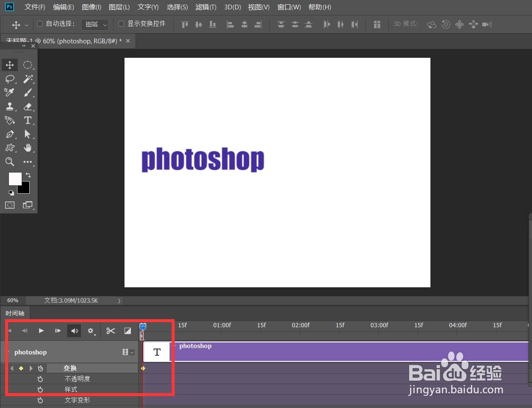This screenshot has height=408, width=532.
Task: Click the blue timeline playhead
Action: pos(143,327)
